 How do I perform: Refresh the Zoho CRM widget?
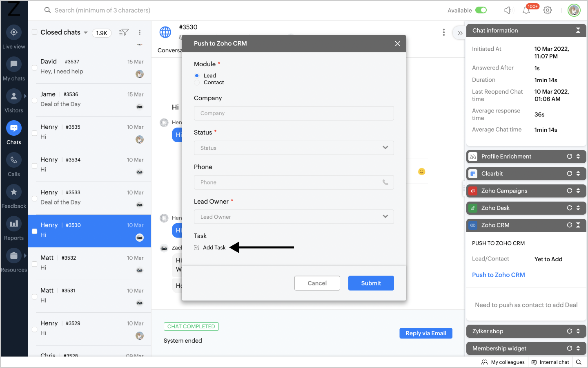[570, 225]
